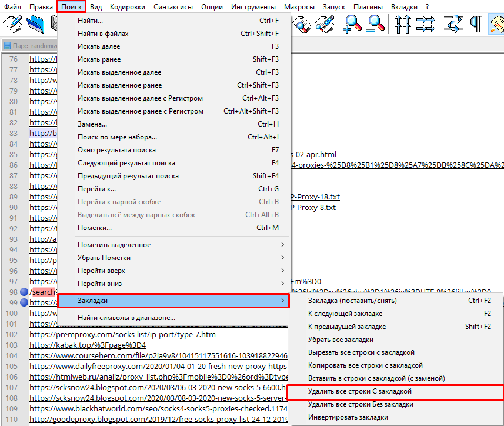
Task: Click the Zoom Out magnifier icon
Action: [376, 24]
